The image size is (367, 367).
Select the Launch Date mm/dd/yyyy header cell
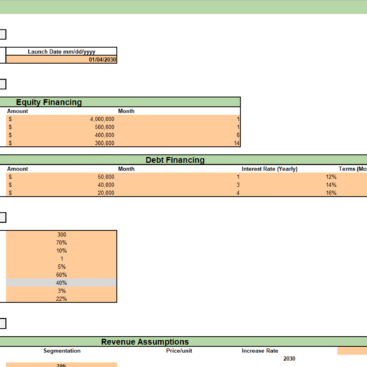(61, 52)
